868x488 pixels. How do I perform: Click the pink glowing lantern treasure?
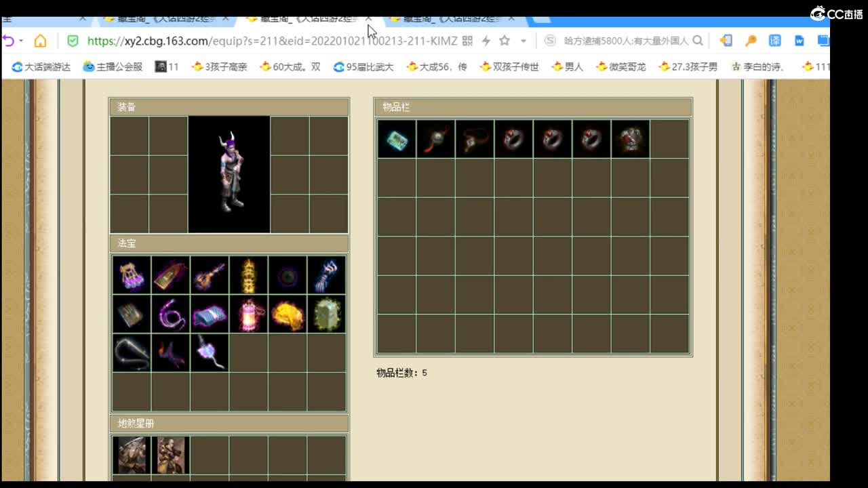[x=248, y=314]
